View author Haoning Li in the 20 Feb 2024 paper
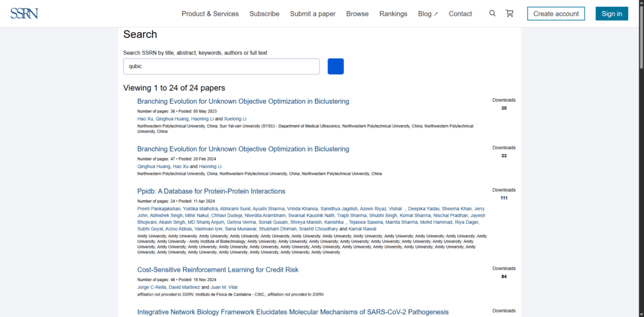This screenshot has width=644, height=317. pyautogui.click(x=210, y=166)
